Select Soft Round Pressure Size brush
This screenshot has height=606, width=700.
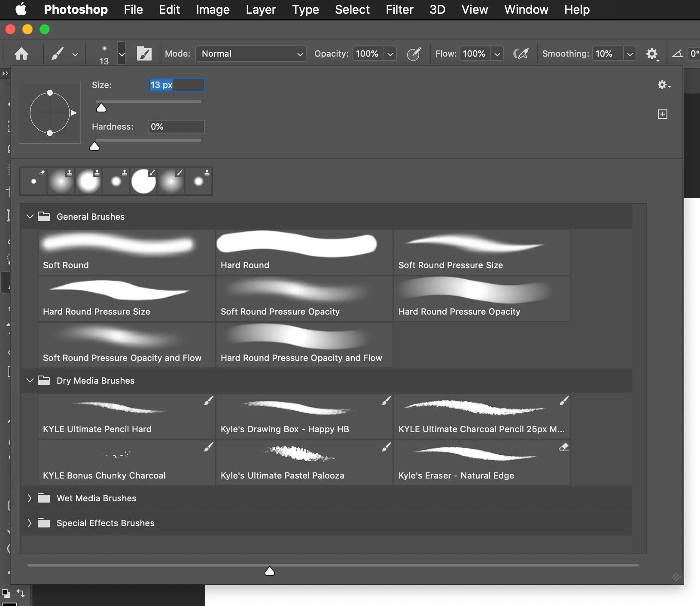(482, 252)
